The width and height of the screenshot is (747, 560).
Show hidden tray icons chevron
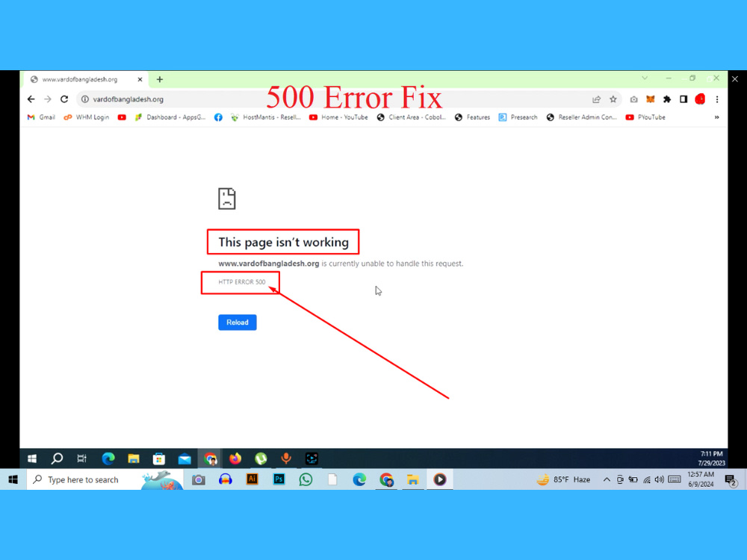(x=607, y=479)
